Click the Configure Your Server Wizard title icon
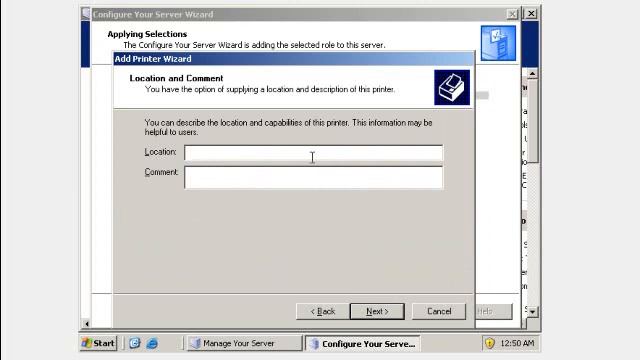The image size is (640, 360). coord(86,13)
